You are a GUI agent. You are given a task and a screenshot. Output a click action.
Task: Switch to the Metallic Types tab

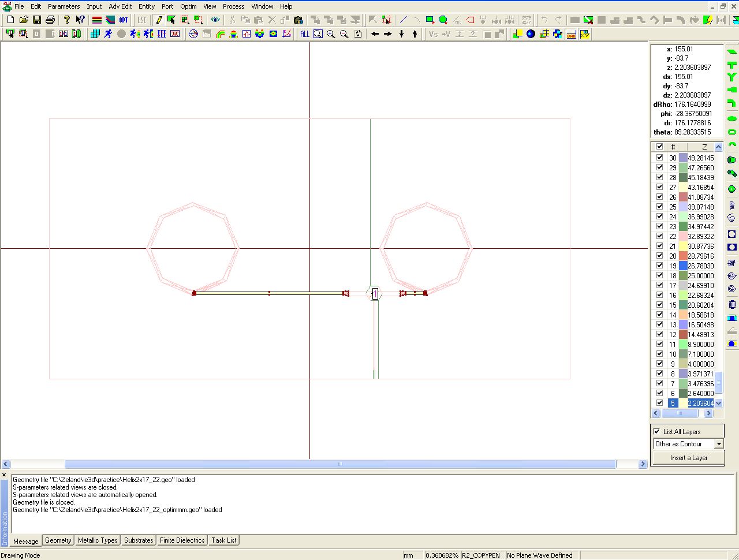(98, 540)
